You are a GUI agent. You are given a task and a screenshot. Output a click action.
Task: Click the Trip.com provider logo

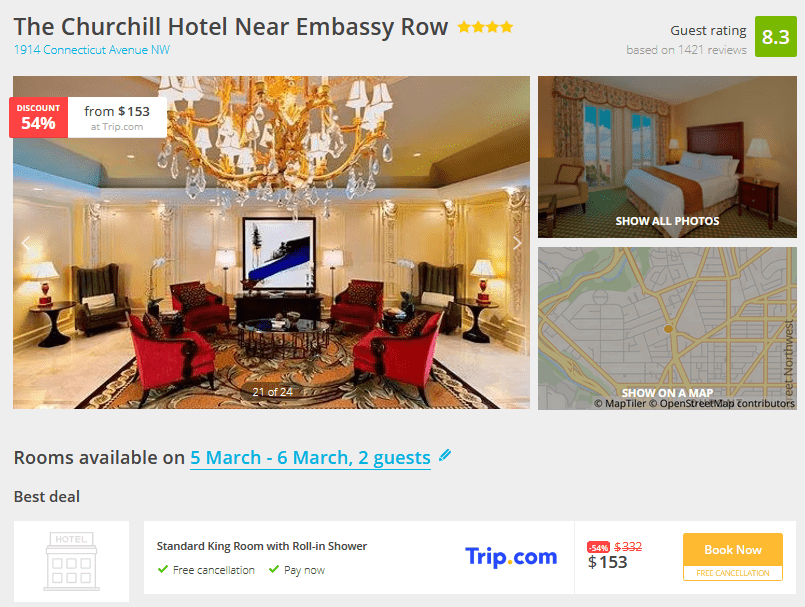pyautogui.click(x=511, y=557)
